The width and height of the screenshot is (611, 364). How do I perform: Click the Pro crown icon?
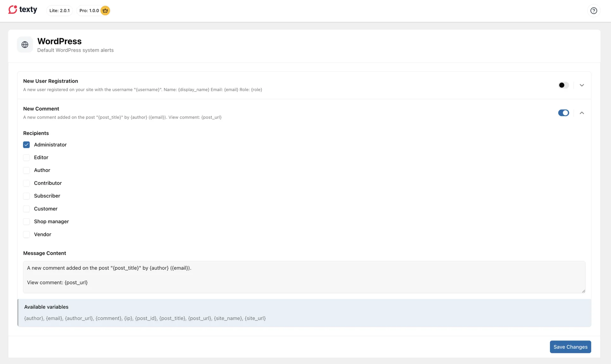pyautogui.click(x=105, y=10)
